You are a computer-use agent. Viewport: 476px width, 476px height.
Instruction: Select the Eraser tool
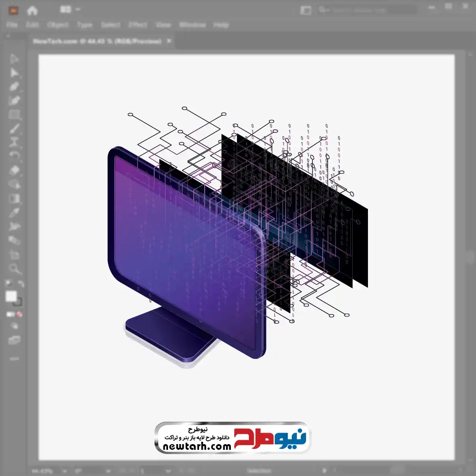coord(14,170)
